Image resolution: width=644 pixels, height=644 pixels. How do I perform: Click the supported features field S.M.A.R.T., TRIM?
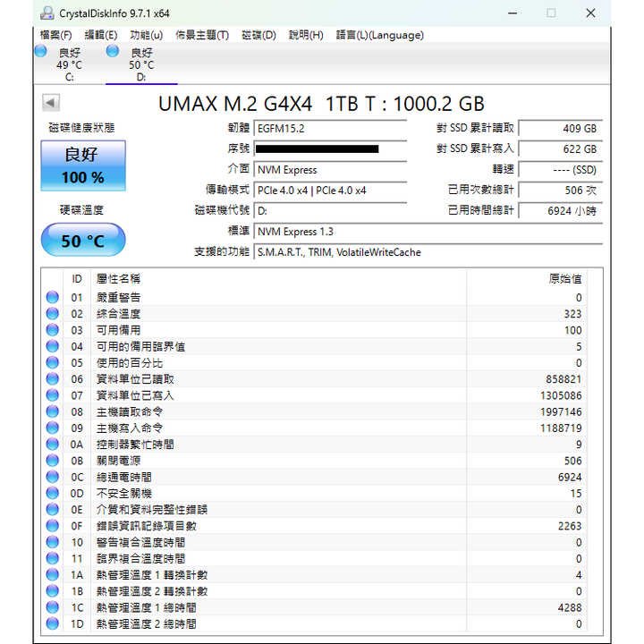click(428, 252)
